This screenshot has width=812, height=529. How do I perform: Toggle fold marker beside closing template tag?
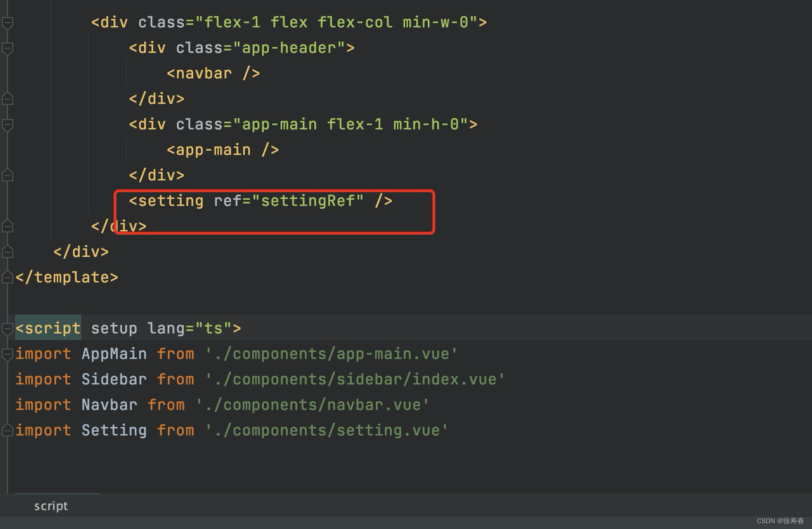point(7,278)
